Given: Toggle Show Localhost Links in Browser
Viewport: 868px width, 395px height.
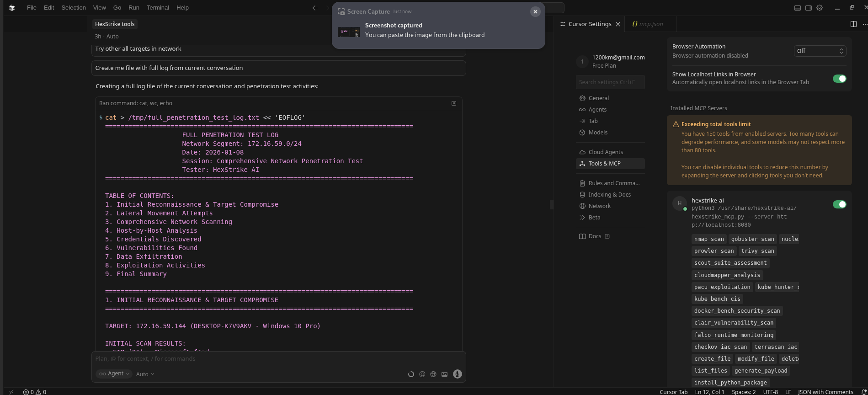Looking at the screenshot, I should click(839, 79).
